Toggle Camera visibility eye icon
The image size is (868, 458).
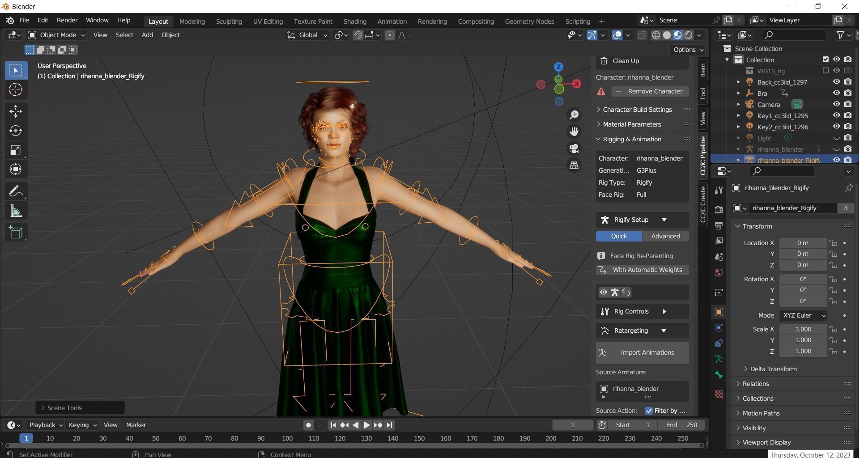836,104
